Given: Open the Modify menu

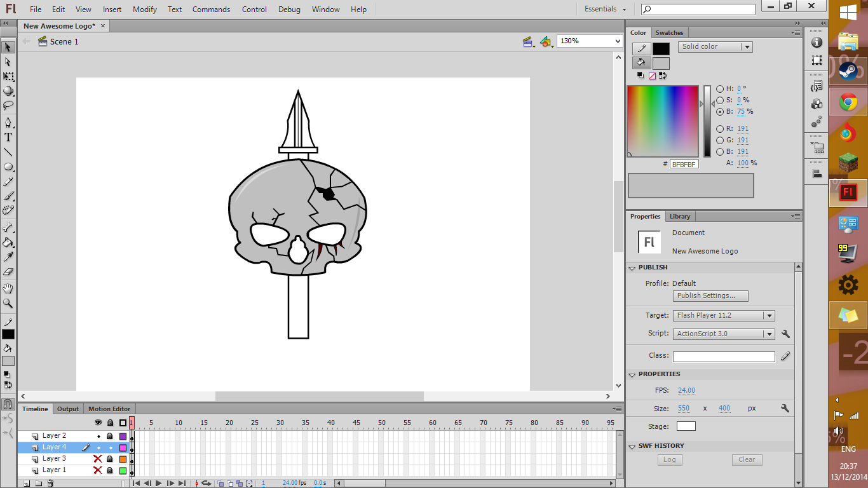Looking at the screenshot, I should (145, 10).
